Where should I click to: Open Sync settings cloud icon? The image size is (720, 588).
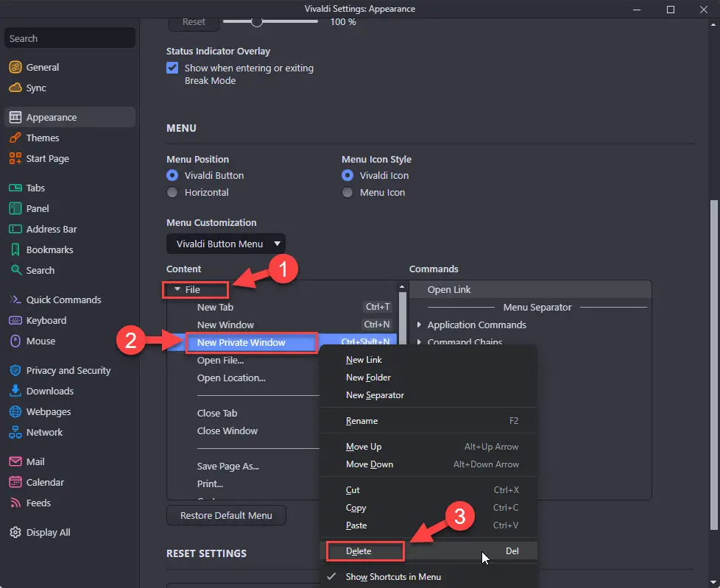point(15,88)
